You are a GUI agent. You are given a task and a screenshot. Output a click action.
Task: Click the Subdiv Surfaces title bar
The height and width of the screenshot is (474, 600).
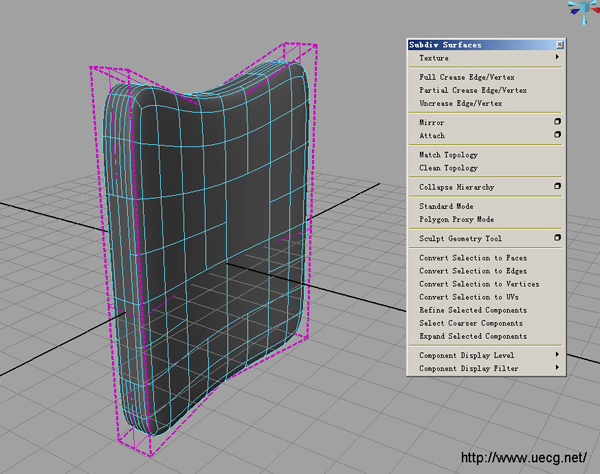(481, 45)
